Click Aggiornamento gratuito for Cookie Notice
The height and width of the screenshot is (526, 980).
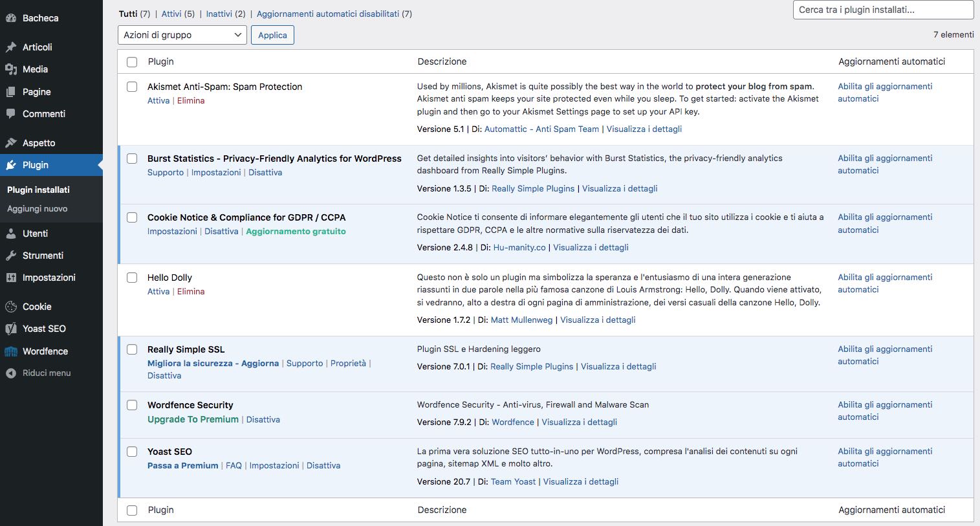296,232
